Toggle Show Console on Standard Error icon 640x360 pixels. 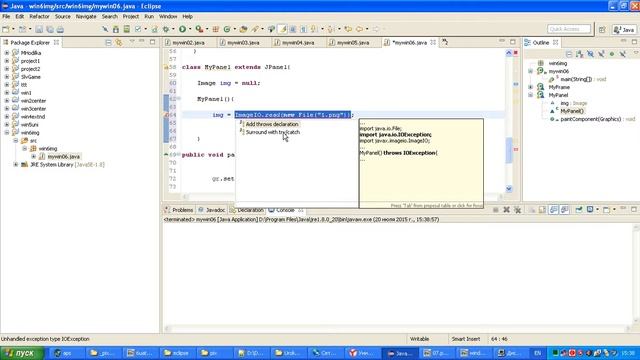(564, 210)
